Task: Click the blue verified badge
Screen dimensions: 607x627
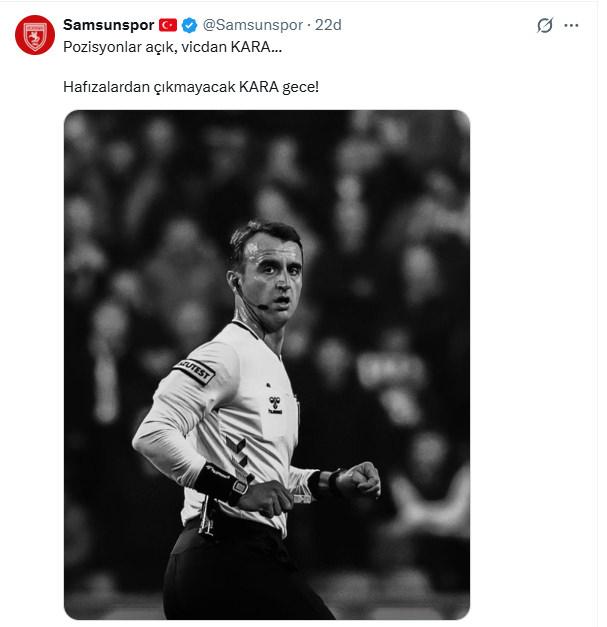Action: pyautogui.click(x=188, y=25)
